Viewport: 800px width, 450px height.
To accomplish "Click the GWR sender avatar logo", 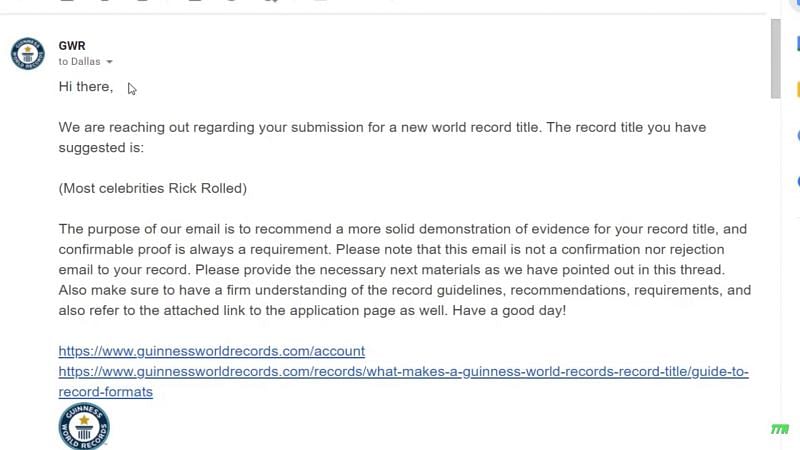I will pyautogui.click(x=28, y=53).
